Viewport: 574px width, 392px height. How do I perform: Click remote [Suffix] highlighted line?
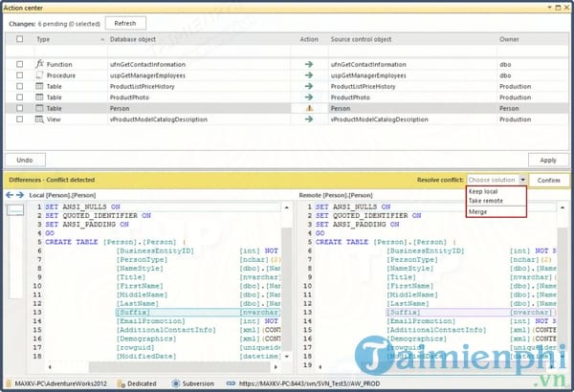click(472, 313)
